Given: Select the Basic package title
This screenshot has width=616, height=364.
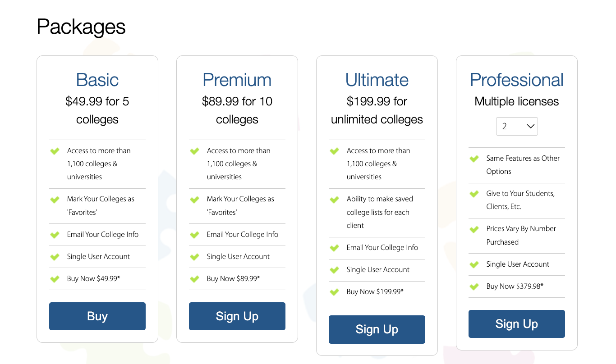Looking at the screenshot, I should coord(97,80).
